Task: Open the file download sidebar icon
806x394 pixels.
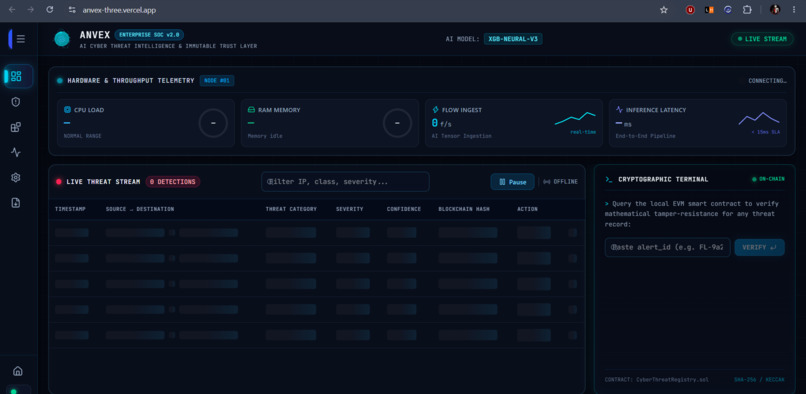Action: [x=16, y=203]
